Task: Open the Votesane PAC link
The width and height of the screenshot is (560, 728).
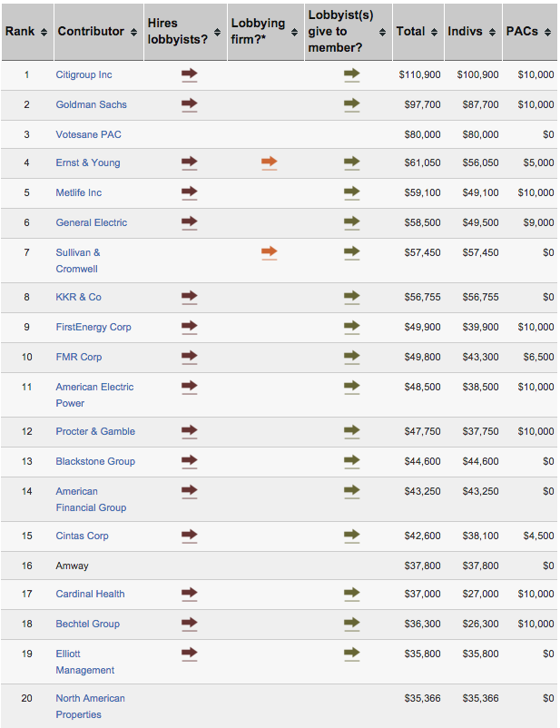Action: 88,134
